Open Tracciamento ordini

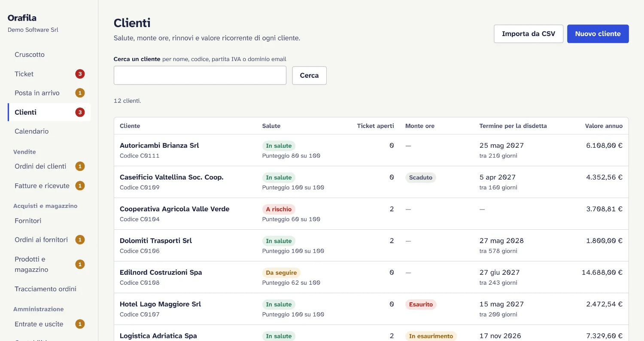49,289
